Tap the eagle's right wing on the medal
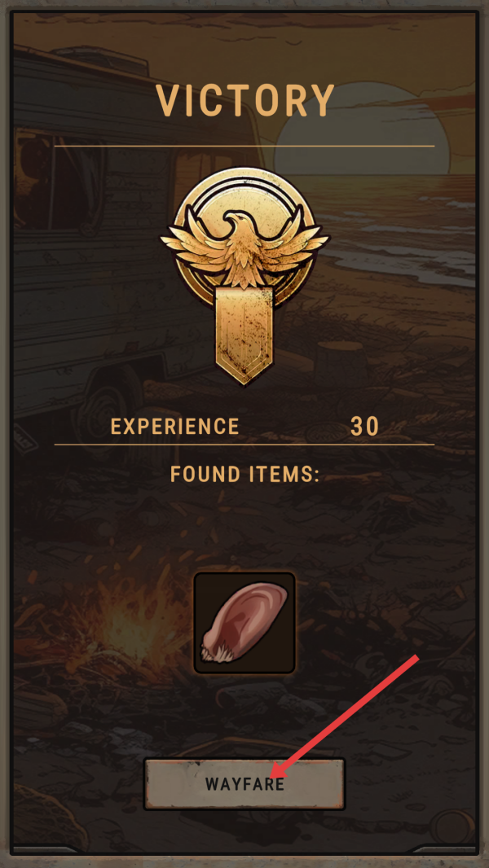This screenshot has height=868, width=489. pyautogui.click(x=297, y=243)
